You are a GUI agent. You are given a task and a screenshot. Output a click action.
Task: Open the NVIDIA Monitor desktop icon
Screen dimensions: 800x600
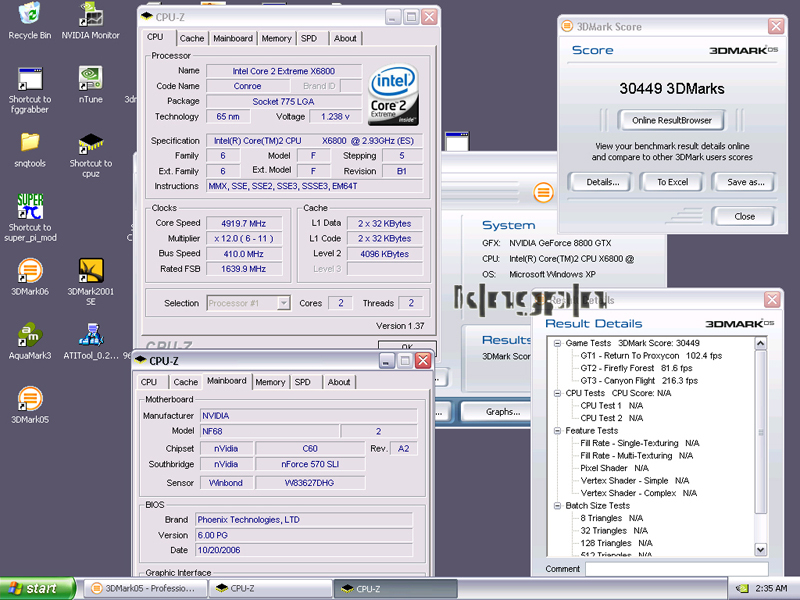90,14
